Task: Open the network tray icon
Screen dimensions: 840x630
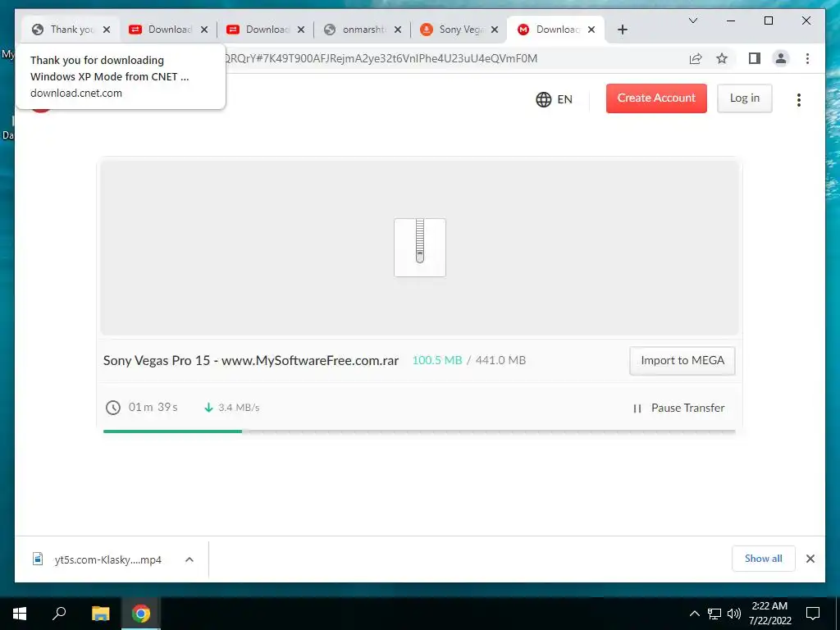Action: click(x=714, y=614)
